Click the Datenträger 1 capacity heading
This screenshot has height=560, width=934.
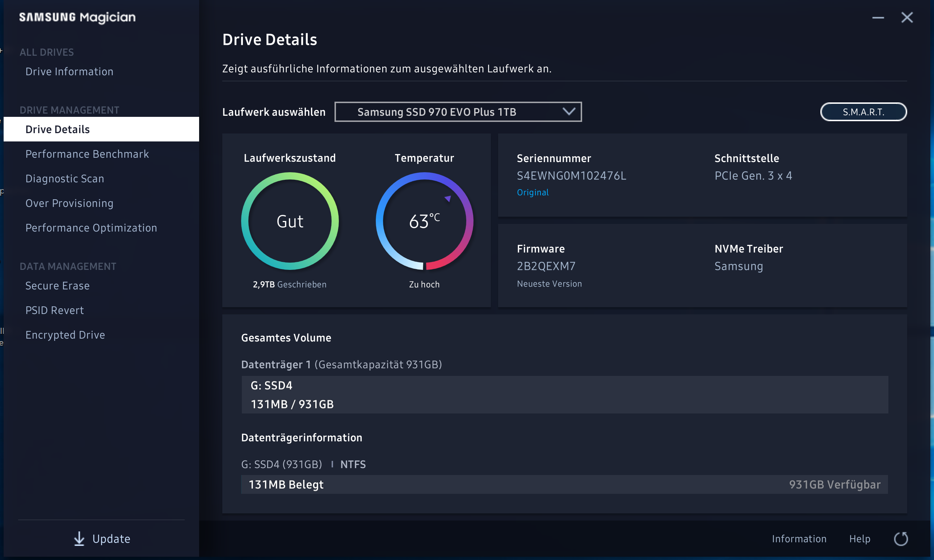(x=341, y=365)
